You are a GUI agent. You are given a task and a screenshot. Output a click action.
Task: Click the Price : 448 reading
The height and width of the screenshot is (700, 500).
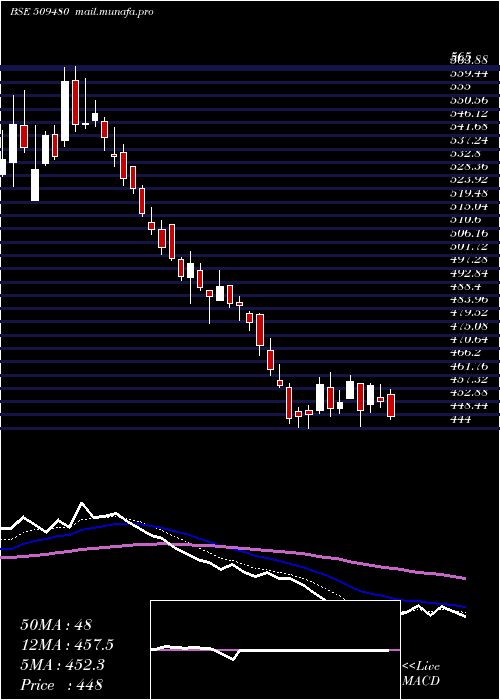(62, 685)
